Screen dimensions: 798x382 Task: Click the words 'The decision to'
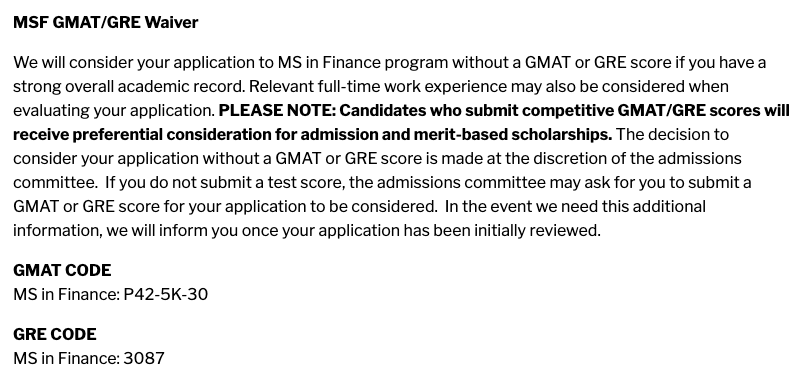[x=673, y=135]
